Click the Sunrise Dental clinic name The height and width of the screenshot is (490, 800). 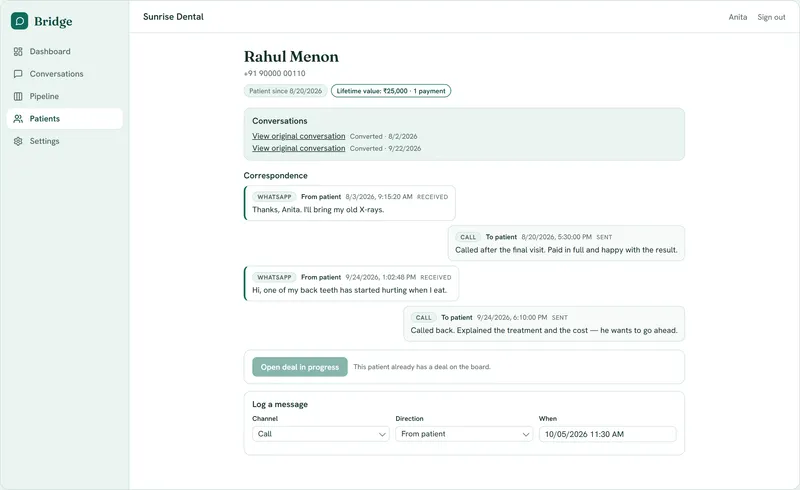(173, 17)
